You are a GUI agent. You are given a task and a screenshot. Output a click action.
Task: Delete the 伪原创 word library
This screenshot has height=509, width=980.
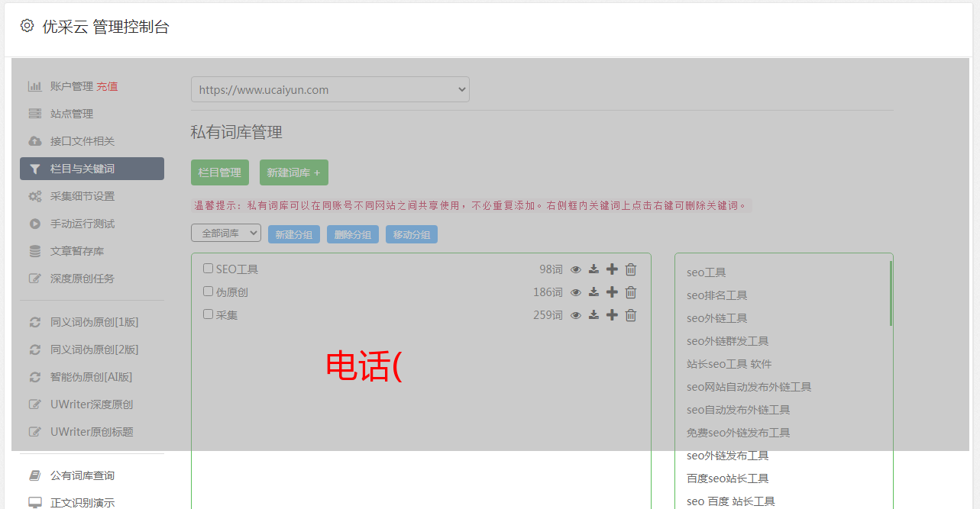pyautogui.click(x=631, y=292)
